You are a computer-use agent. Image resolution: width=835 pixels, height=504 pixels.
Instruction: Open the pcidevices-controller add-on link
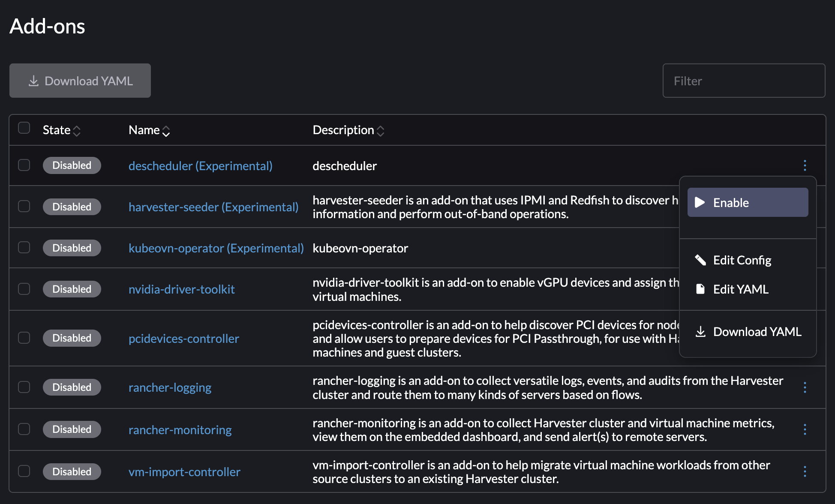coord(183,339)
